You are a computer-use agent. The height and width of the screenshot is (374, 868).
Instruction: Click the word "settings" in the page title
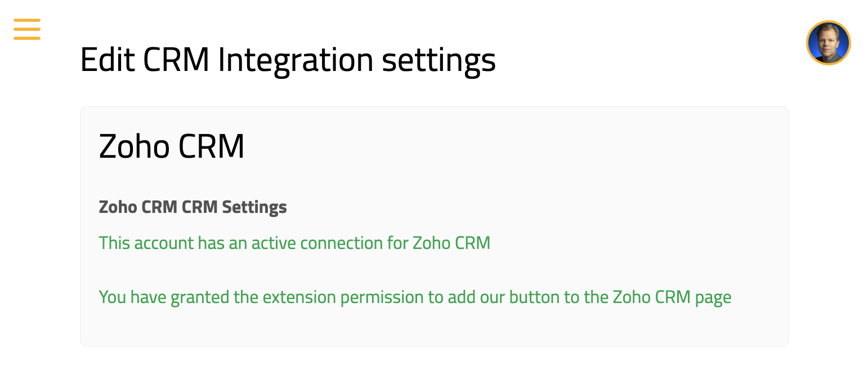pyautogui.click(x=439, y=59)
